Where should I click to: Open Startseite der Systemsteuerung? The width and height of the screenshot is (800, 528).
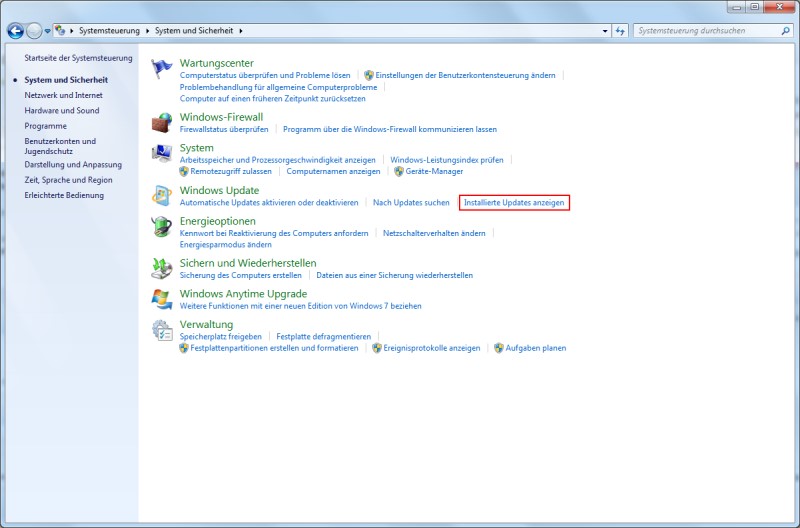click(78, 58)
